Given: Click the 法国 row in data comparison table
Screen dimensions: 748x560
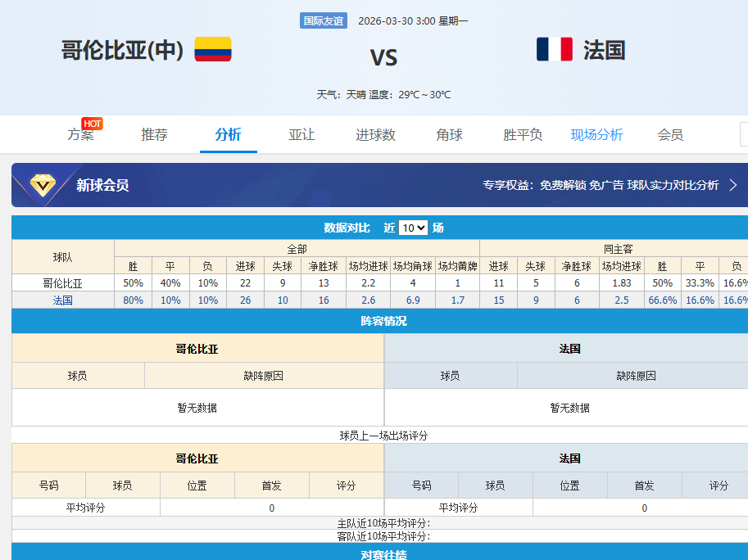Looking at the screenshot, I should pyautogui.click(x=63, y=300).
